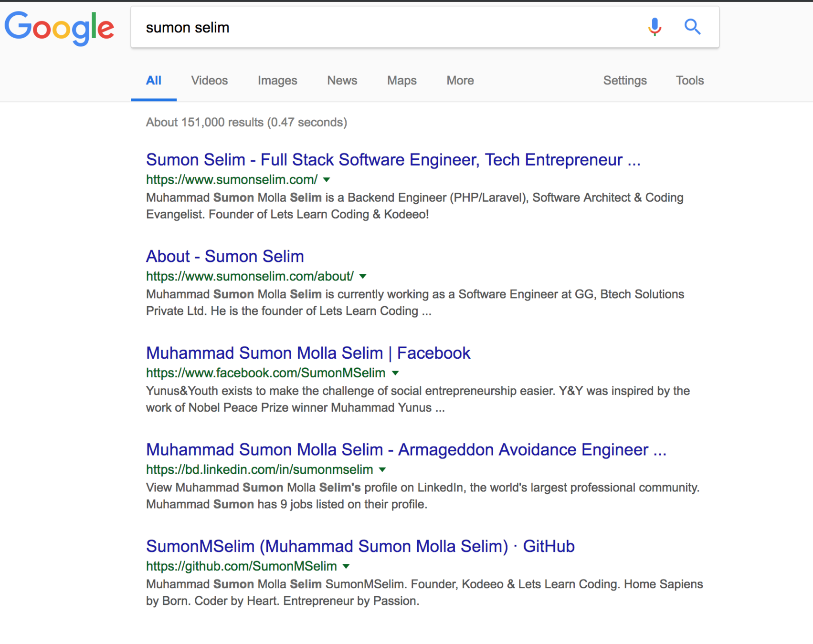Screen dimensions: 813x644
Task: Open Muhammad Sumon Molla Selim Facebook result
Action: click(308, 353)
